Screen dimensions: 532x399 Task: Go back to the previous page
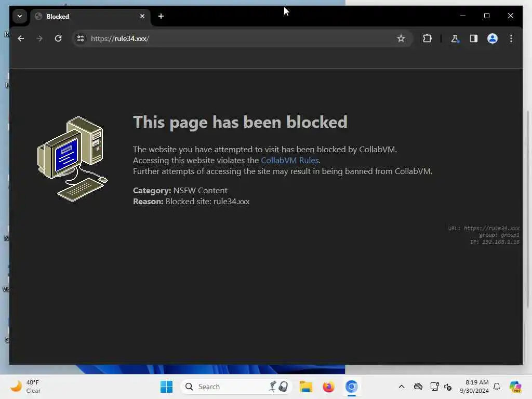point(21,38)
